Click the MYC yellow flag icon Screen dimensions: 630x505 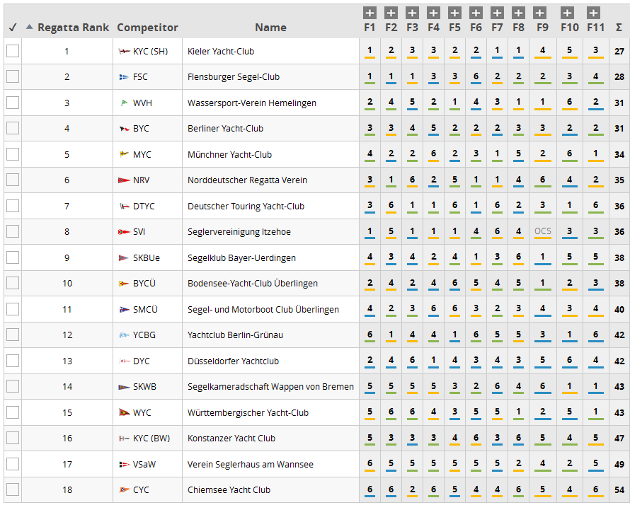click(x=124, y=154)
